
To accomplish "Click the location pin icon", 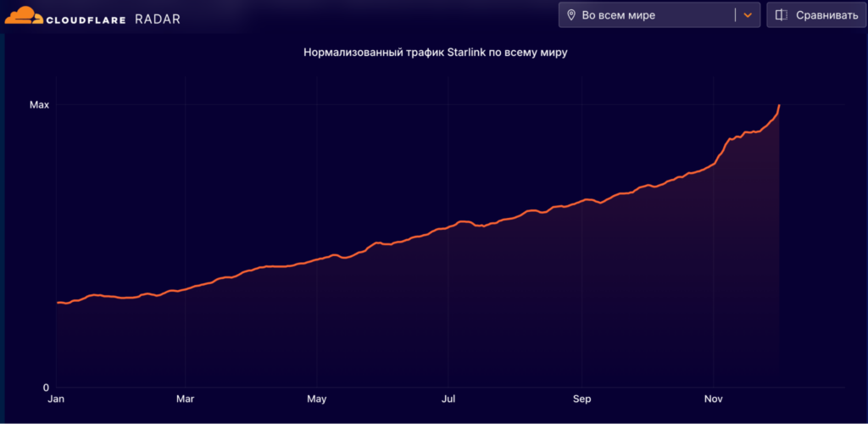I will 571,15.
